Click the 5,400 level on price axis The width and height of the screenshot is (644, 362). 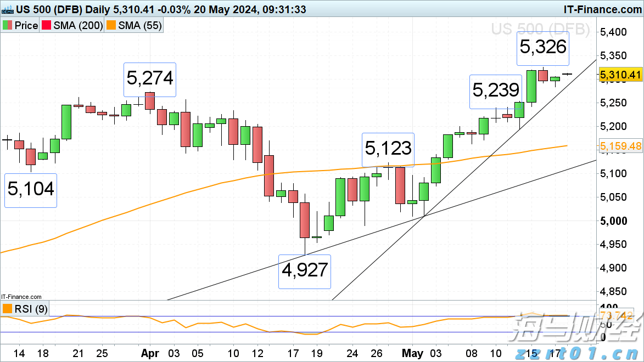pyautogui.click(x=614, y=32)
